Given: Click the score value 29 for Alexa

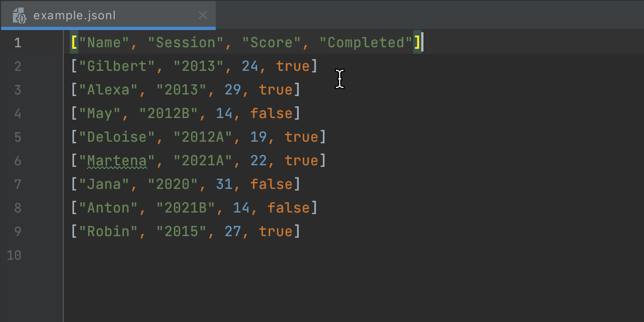Looking at the screenshot, I should click(x=233, y=90).
